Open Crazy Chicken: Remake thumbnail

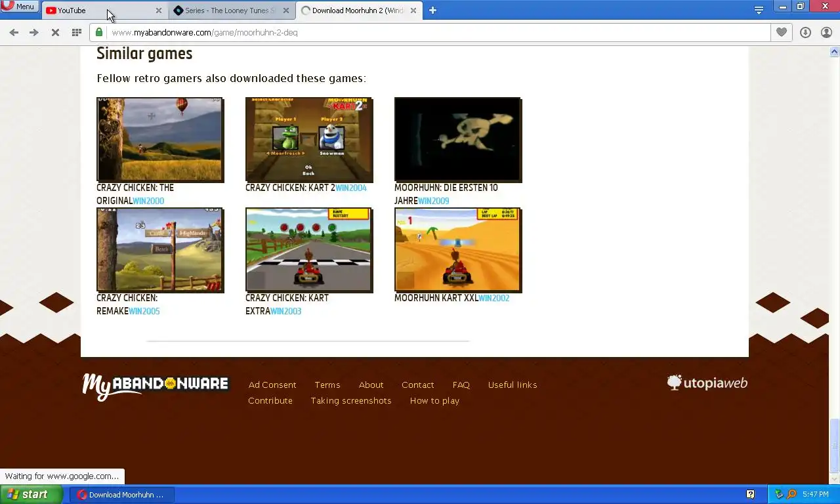click(160, 250)
